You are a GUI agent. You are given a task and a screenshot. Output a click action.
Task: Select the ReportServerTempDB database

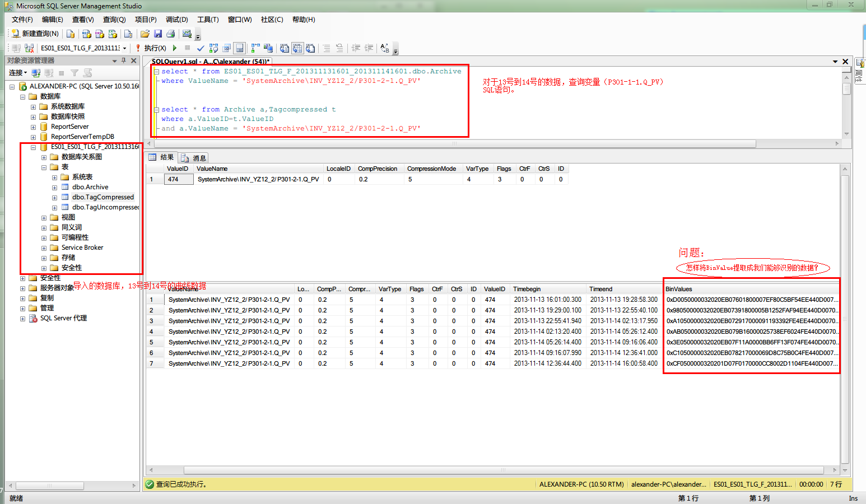click(82, 137)
